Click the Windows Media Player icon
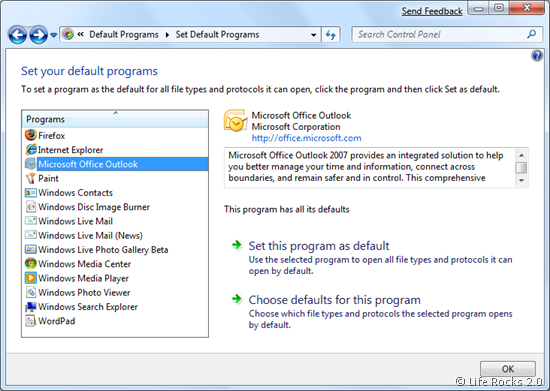Screen dimensions: 550x391 [x=31, y=278]
